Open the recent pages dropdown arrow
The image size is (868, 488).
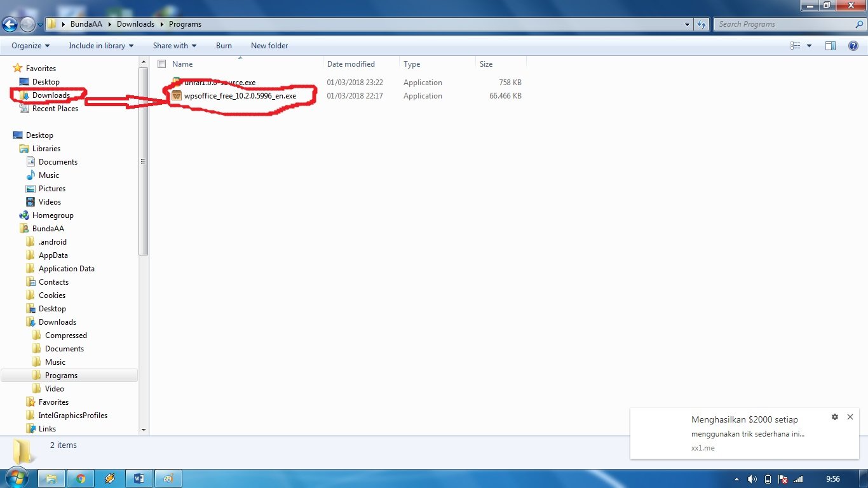pos(41,25)
